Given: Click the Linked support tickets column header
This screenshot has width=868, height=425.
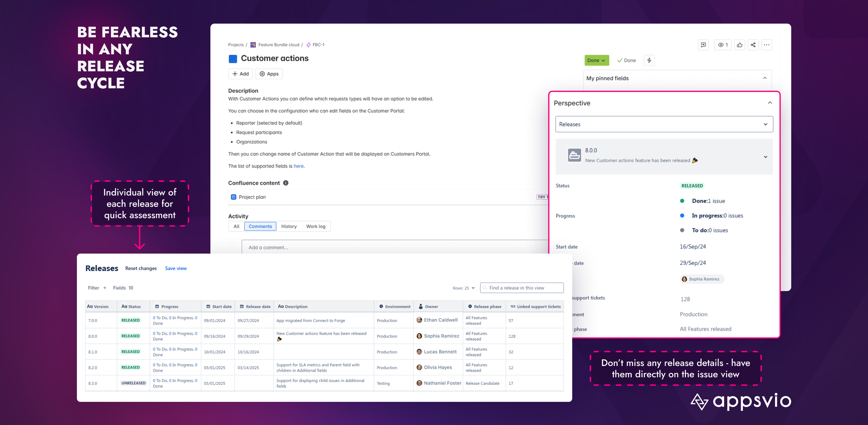Looking at the screenshot, I should click(x=535, y=306).
